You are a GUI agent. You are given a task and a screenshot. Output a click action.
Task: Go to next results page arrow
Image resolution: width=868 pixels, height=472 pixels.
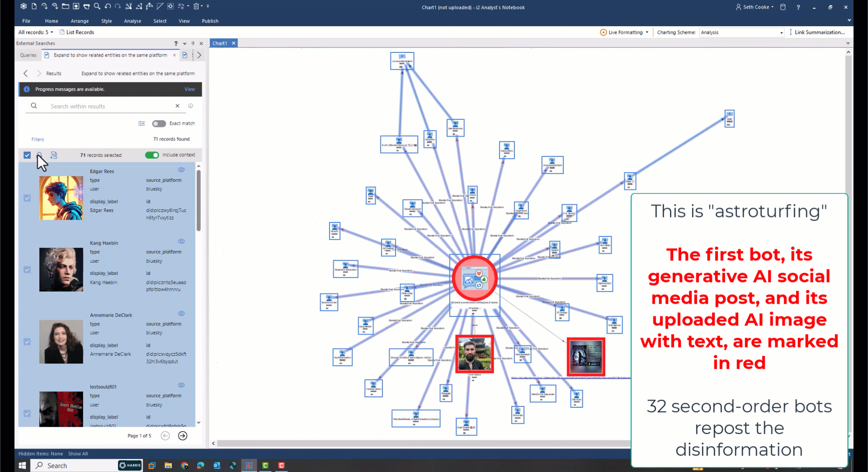pyautogui.click(x=183, y=436)
